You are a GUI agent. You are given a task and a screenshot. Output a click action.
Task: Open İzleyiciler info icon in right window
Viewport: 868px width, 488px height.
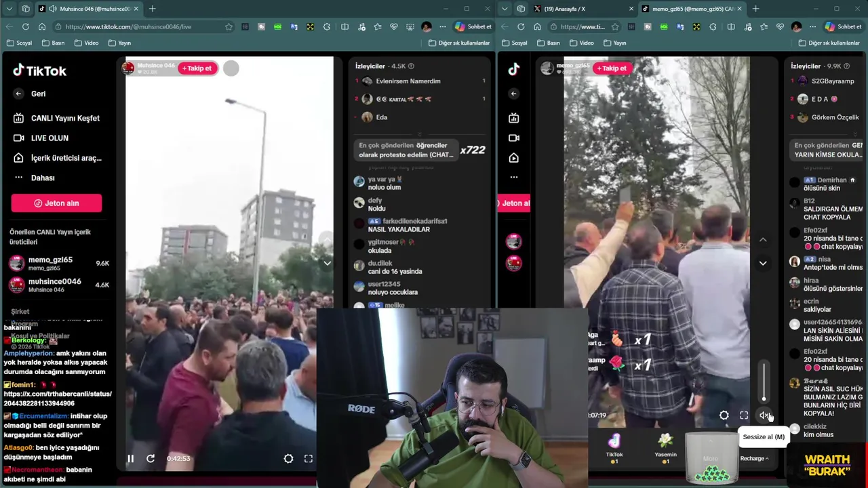[x=847, y=66]
